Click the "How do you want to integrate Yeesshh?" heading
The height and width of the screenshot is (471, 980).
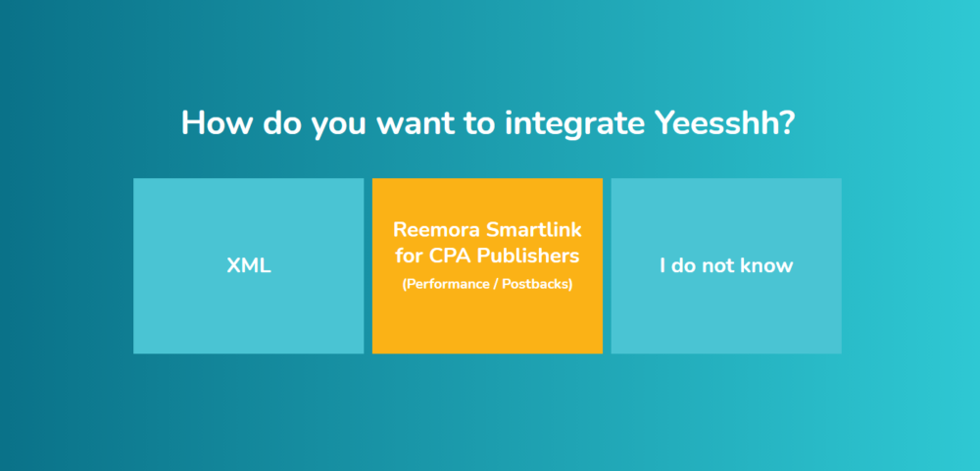pyautogui.click(x=487, y=123)
